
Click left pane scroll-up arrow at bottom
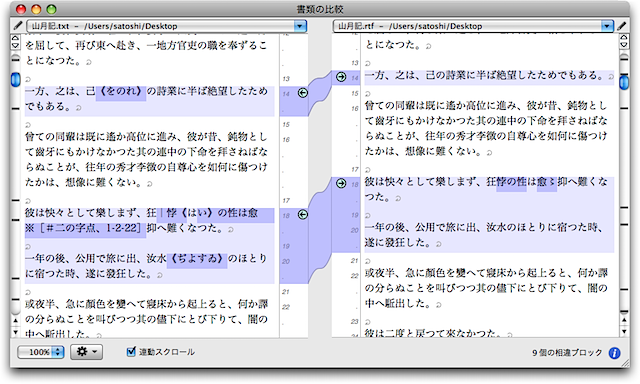click(x=15, y=321)
